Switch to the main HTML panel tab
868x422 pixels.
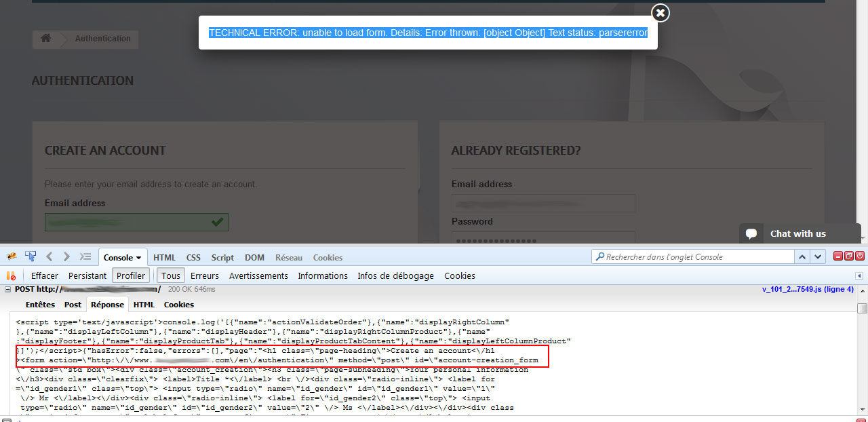pyautogui.click(x=164, y=257)
